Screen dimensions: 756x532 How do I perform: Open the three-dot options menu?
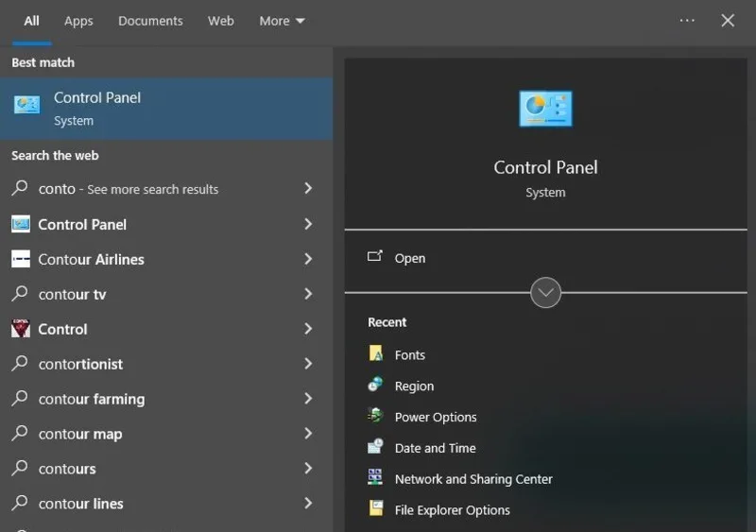click(x=687, y=21)
